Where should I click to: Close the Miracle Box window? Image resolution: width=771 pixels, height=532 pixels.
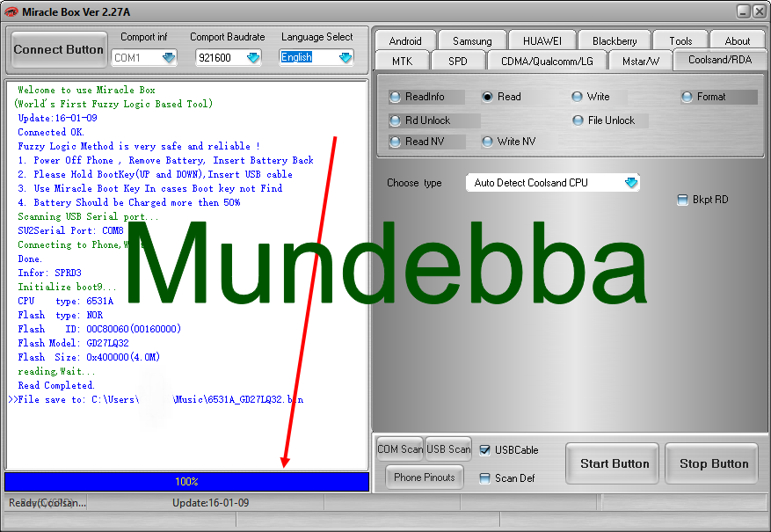click(x=760, y=11)
